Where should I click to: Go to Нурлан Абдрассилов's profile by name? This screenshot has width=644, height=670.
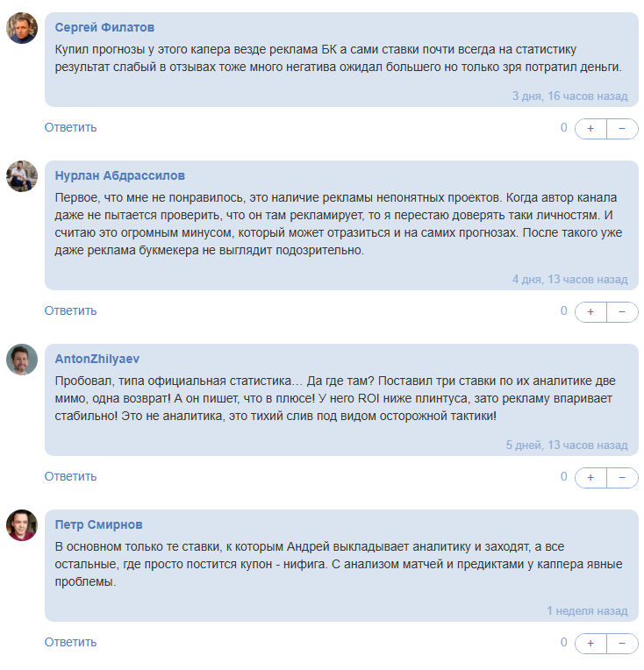[x=120, y=175]
